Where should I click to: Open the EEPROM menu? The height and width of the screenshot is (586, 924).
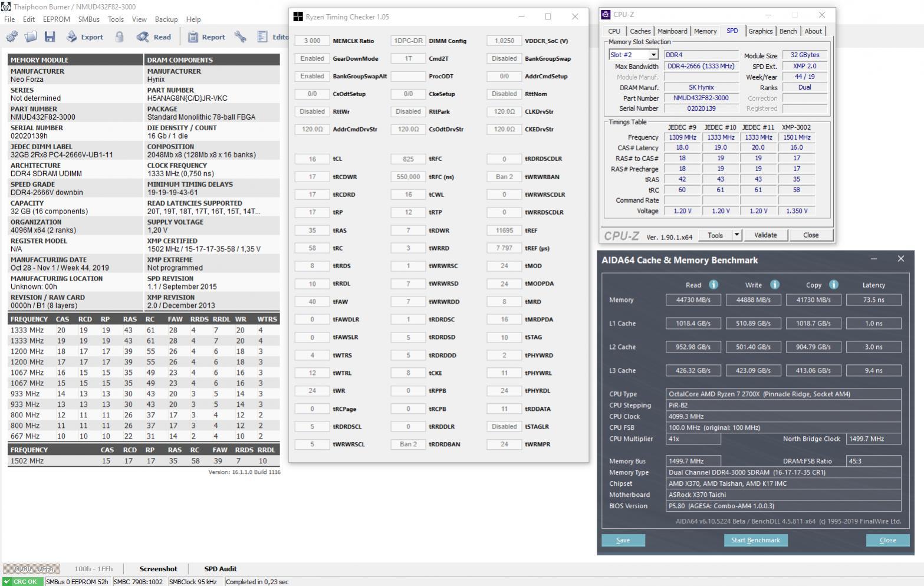click(x=57, y=19)
